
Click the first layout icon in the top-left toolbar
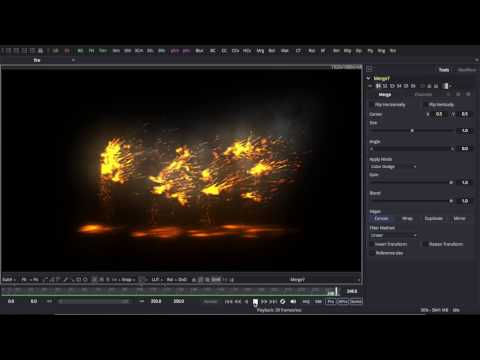pos(8,51)
